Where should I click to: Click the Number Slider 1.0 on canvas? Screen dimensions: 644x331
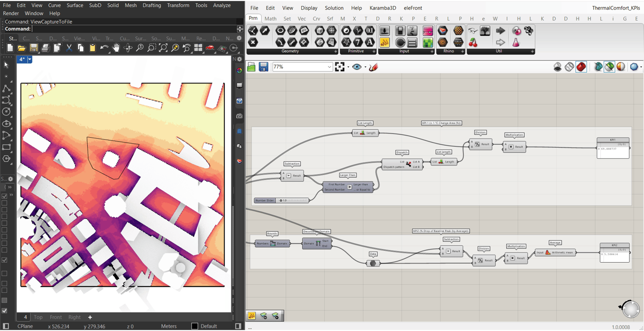click(282, 200)
